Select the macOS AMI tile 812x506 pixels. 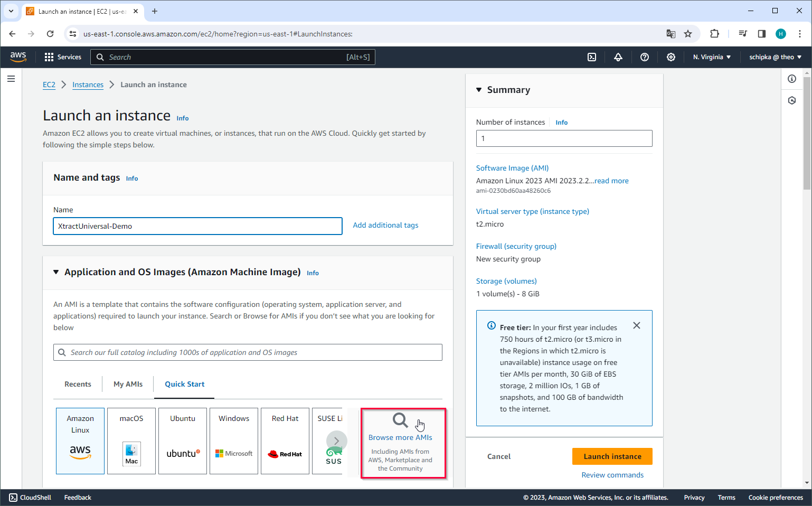coord(131,441)
